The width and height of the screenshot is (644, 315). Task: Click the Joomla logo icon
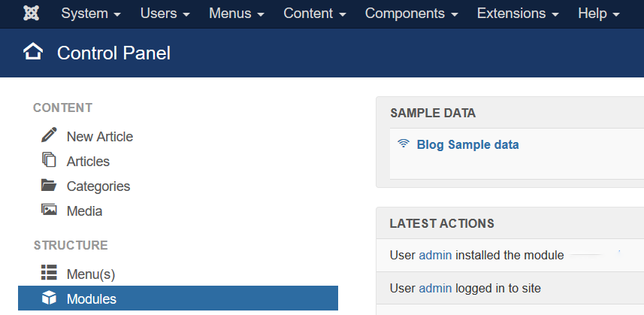pos(31,14)
